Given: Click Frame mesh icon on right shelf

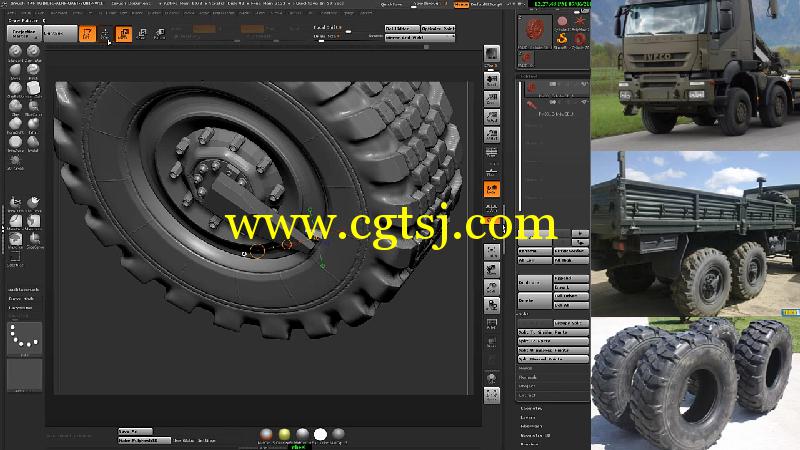Looking at the screenshot, I should pyautogui.click(x=492, y=251).
